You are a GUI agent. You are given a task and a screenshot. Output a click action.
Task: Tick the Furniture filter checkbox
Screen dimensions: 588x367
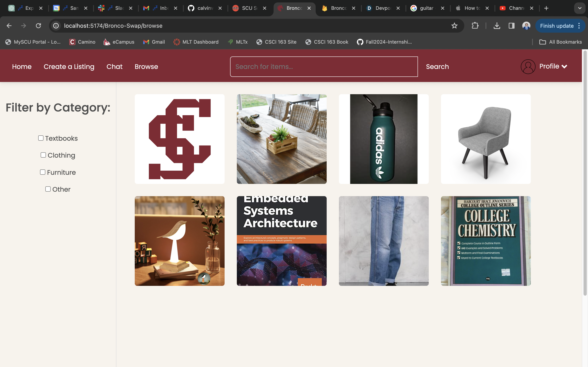pyautogui.click(x=42, y=172)
